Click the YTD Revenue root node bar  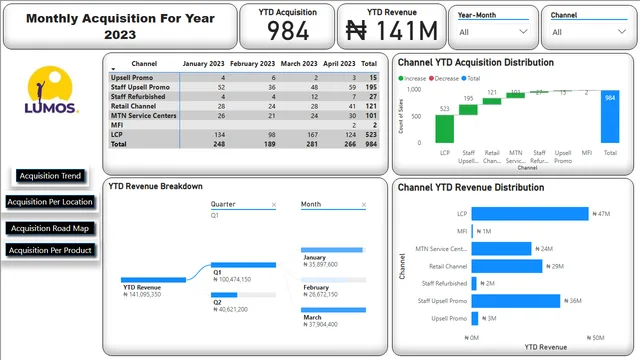[x=153, y=280]
